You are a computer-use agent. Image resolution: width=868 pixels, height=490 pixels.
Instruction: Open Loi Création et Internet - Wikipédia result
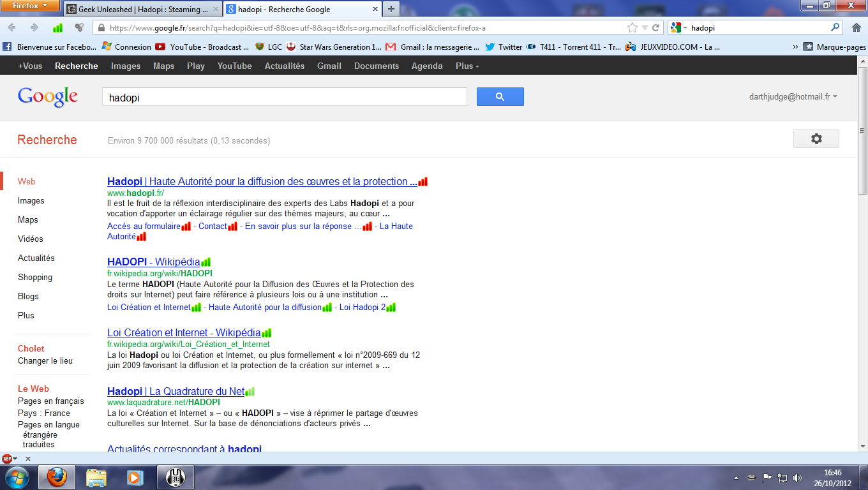point(184,333)
